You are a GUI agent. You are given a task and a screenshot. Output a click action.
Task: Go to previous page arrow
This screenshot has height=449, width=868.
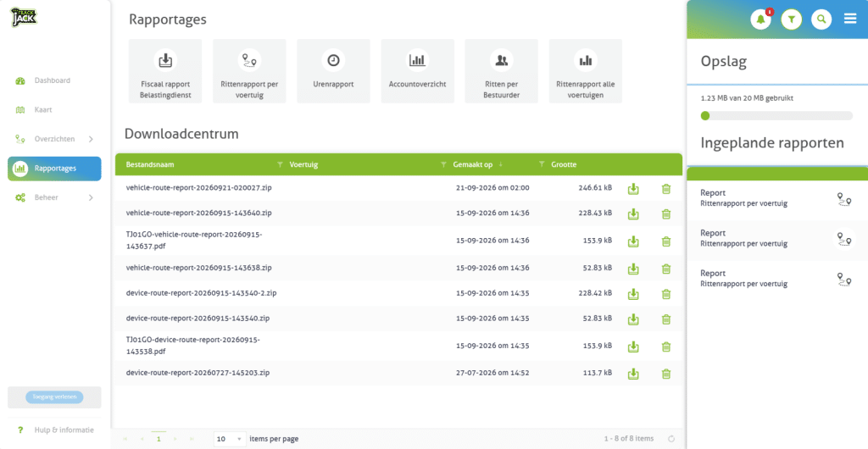(142, 439)
